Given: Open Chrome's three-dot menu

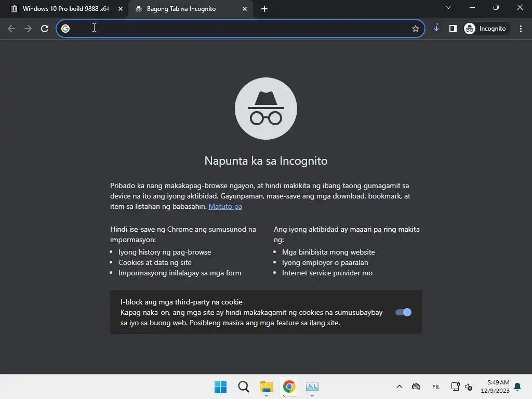Looking at the screenshot, I should click(521, 29).
